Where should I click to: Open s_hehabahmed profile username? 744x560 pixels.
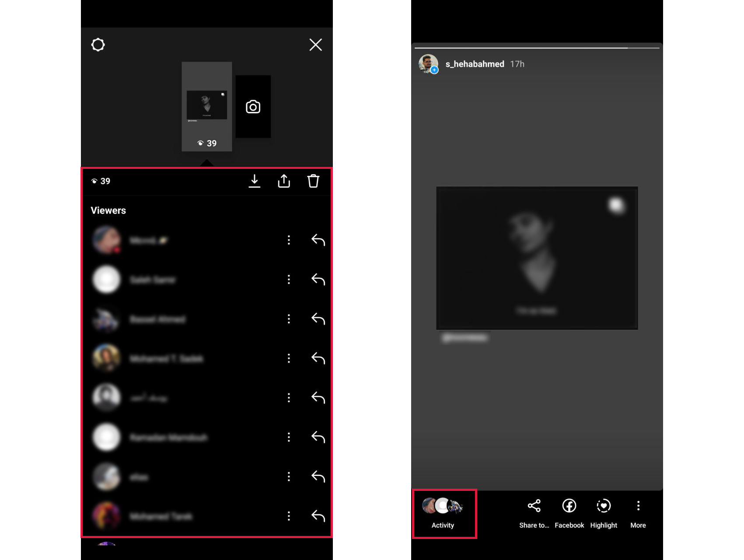[475, 64]
